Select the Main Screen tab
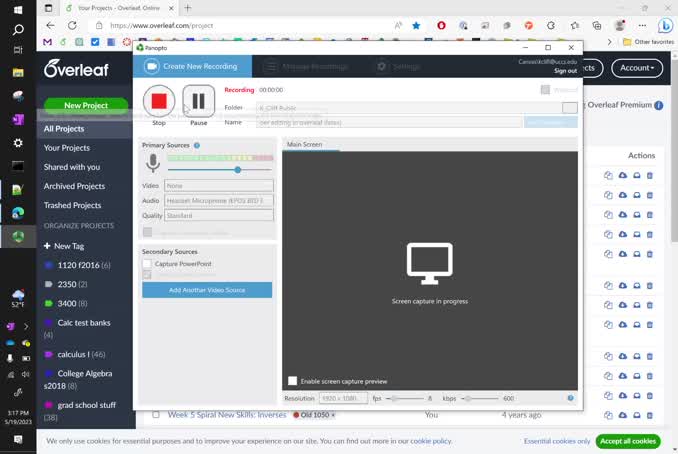 (305, 145)
